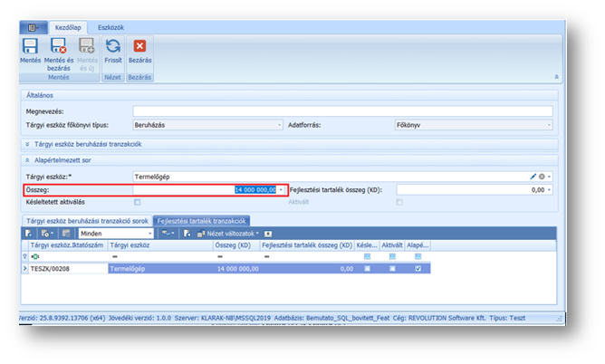Open the Fejlesztési tartalék tranzakciók tab

tap(200, 220)
